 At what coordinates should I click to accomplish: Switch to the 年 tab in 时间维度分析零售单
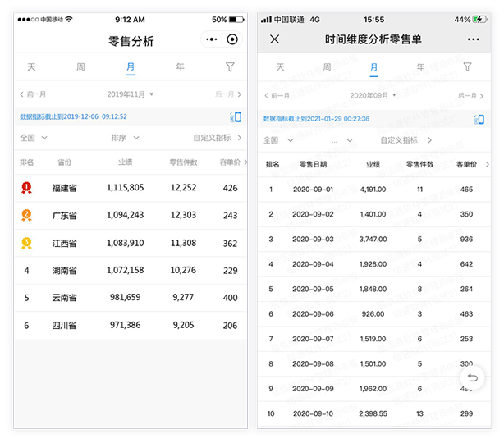point(420,66)
